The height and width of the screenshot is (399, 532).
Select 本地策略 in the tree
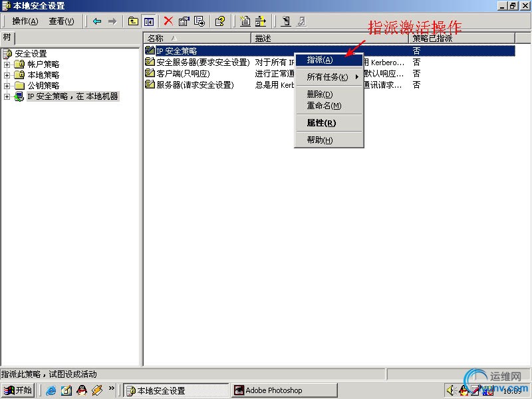pyautogui.click(x=43, y=75)
